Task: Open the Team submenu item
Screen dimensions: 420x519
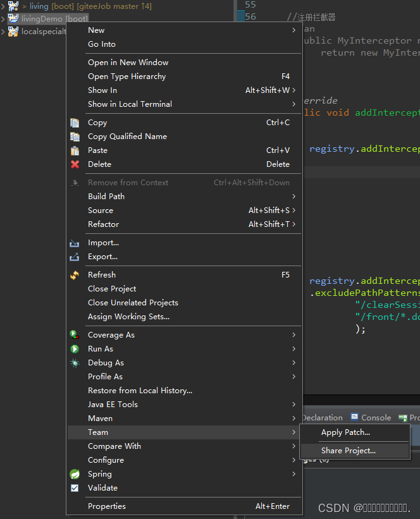Action: (184, 432)
